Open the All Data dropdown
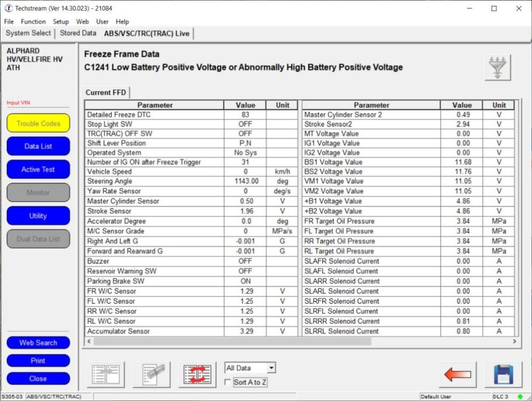The height and width of the screenshot is (401, 532). [250, 368]
